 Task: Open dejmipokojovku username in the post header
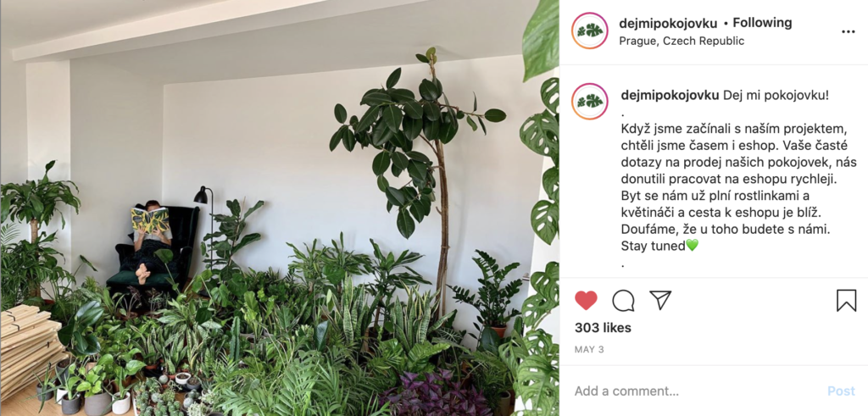[x=668, y=23]
